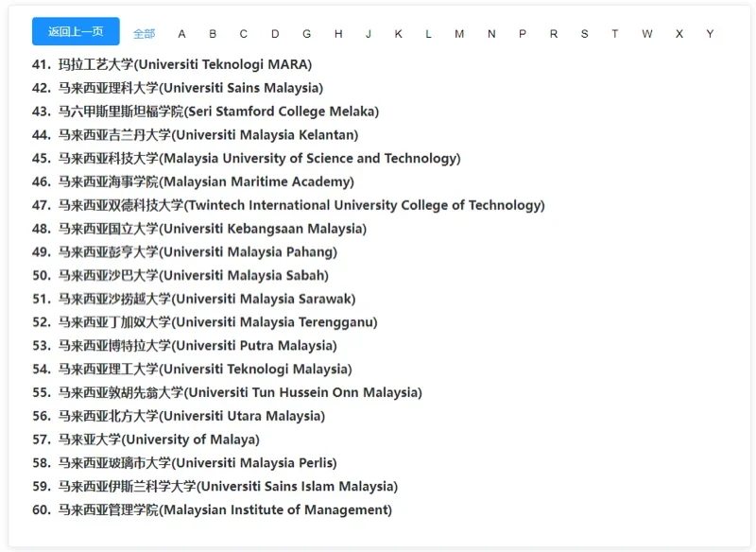Image resolution: width=756 pixels, height=552 pixels.
Task: Filter the list by letter C
Action: (244, 34)
